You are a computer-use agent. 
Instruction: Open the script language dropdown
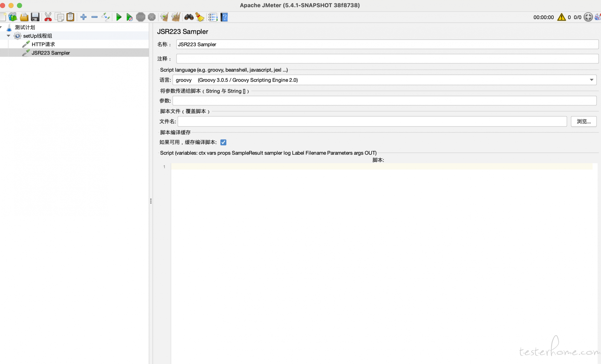384,80
